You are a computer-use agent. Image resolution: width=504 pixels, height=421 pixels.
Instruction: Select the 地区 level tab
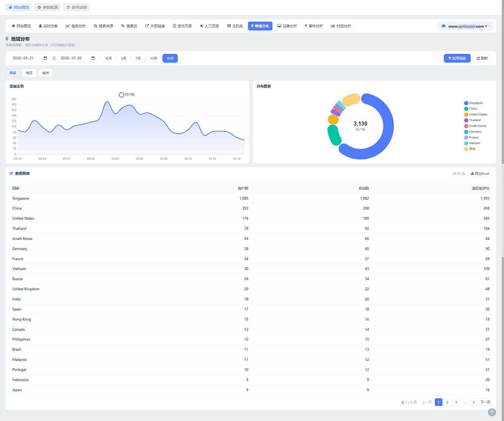tap(29, 73)
